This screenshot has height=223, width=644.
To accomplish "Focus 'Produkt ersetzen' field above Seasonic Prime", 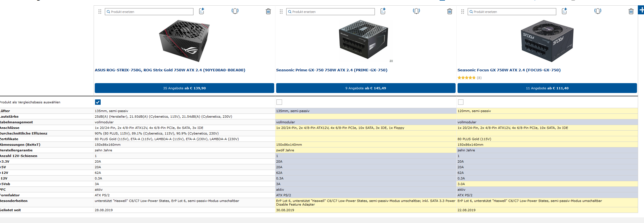I will (331, 12).
